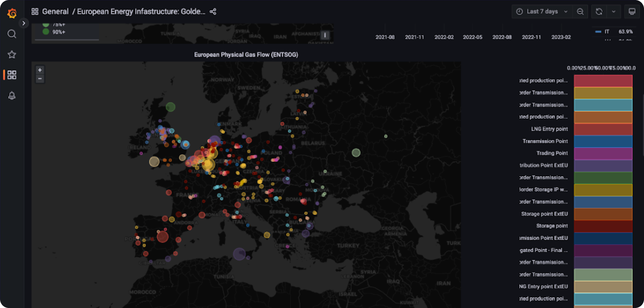Click the dark purple bar for 'gated Point - Final'

[x=603, y=251]
